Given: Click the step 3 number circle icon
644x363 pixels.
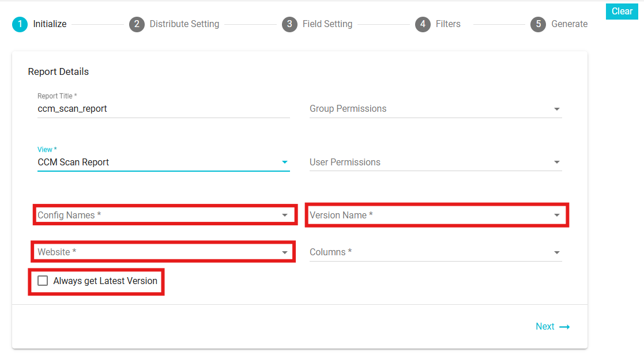Looking at the screenshot, I should [x=289, y=24].
